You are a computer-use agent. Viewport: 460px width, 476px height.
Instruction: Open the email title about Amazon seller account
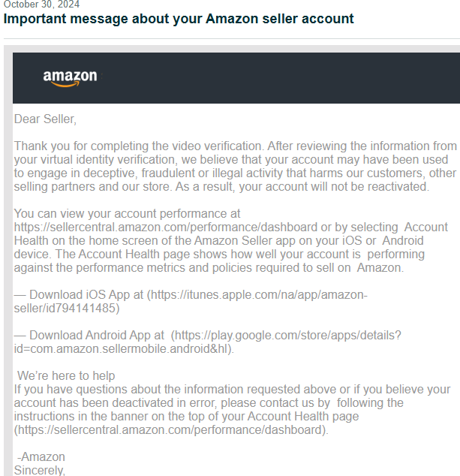point(179,19)
